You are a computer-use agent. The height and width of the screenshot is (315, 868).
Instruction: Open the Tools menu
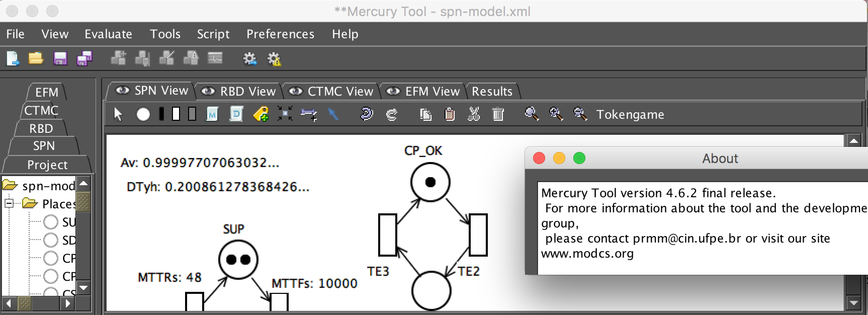165,34
